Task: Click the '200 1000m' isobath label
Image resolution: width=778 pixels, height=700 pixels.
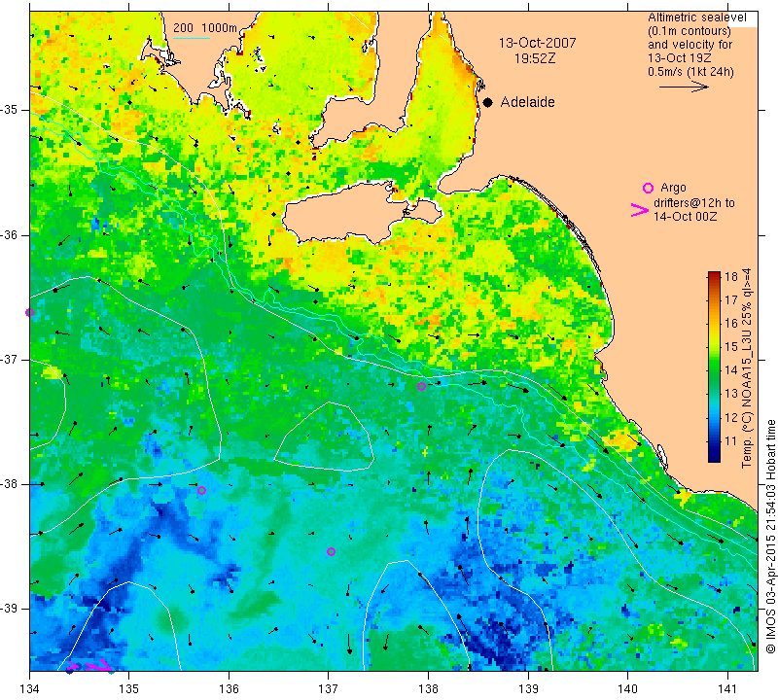Action: coord(205,28)
